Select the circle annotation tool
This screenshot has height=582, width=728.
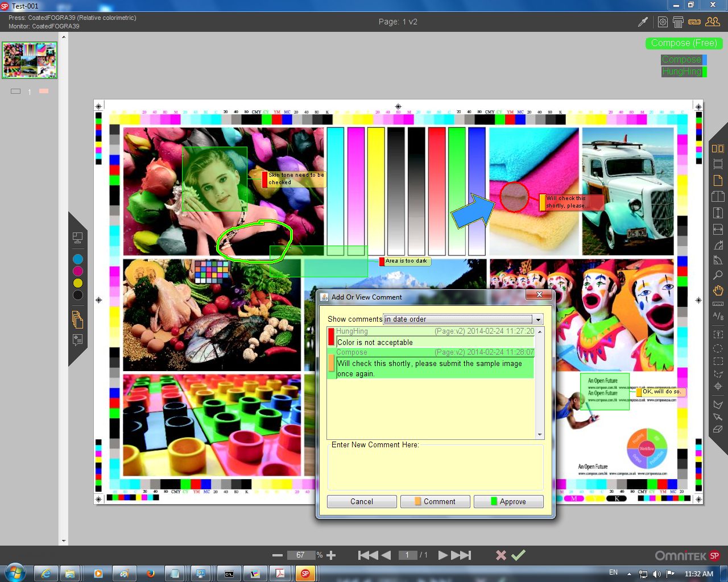718,348
